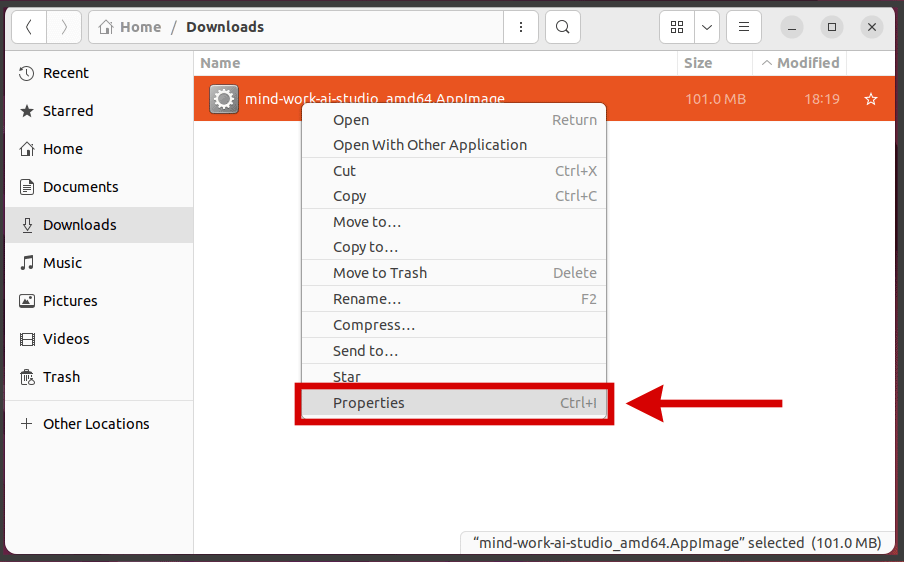This screenshot has width=904, height=562.
Task: Sort files by Size column
Action: click(x=698, y=63)
